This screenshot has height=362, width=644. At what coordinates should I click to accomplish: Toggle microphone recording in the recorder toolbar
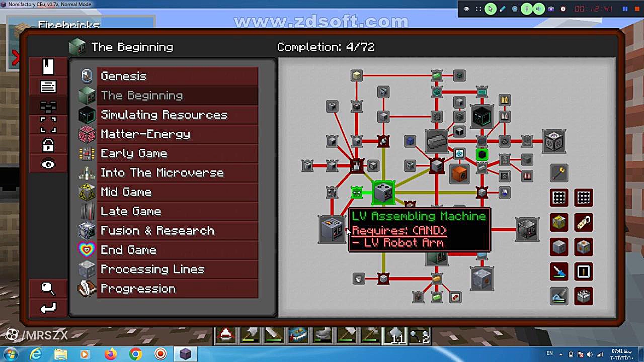point(527,9)
